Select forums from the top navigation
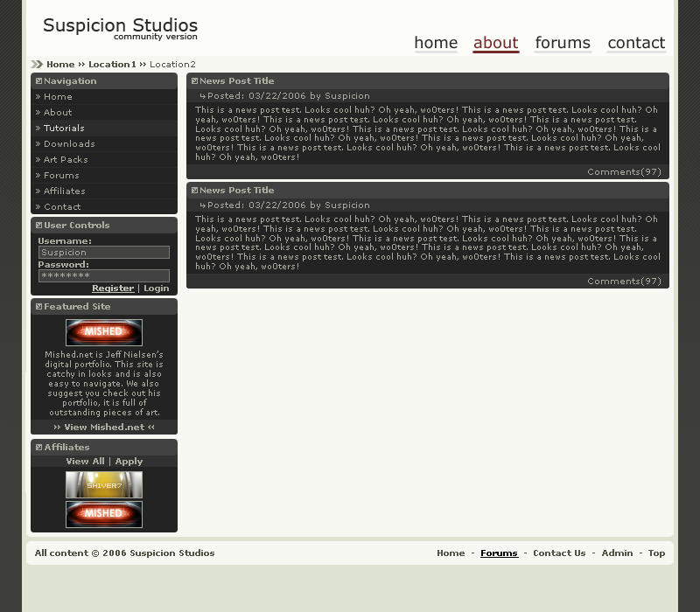700x612 pixels. point(563,43)
